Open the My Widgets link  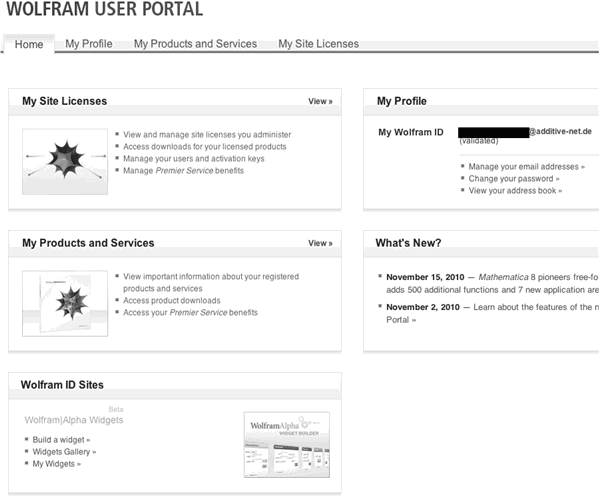coord(56,464)
